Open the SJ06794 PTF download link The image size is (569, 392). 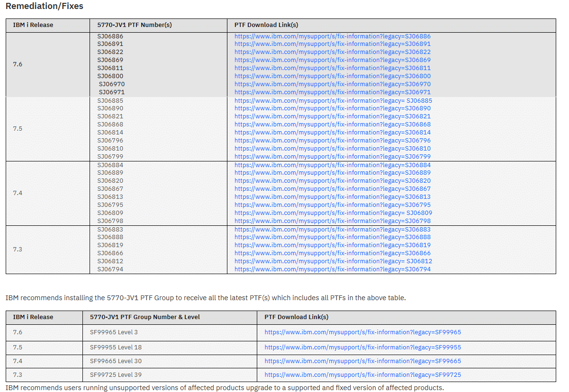click(332, 269)
